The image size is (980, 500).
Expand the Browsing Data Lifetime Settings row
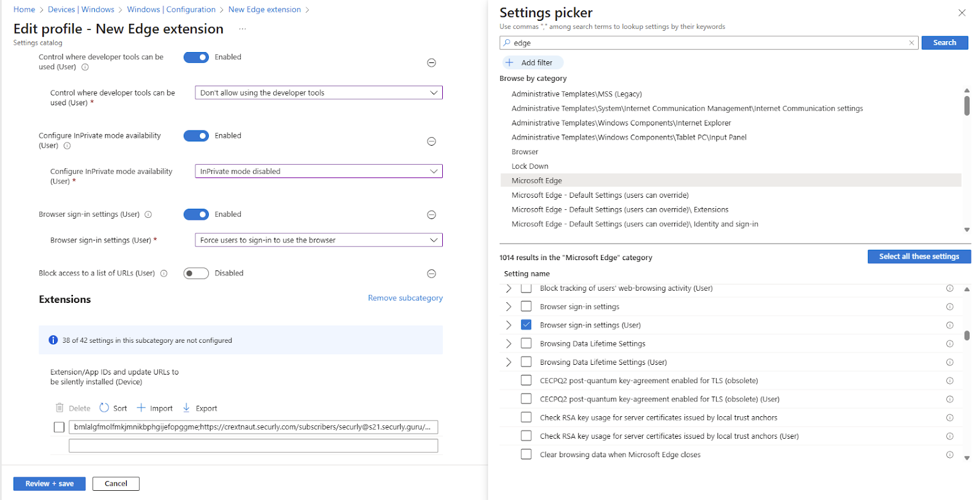508,344
